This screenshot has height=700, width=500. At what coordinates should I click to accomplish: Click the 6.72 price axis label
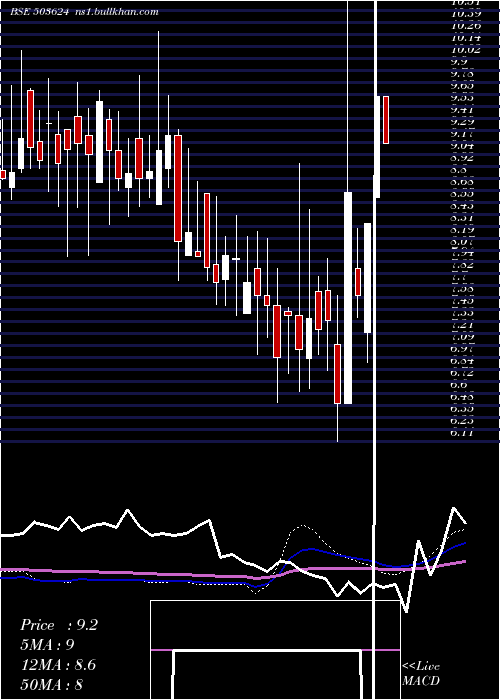pyautogui.click(x=462, y=372)
